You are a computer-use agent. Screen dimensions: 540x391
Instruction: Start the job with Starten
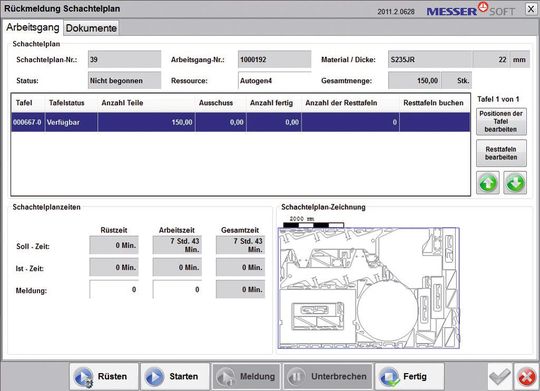(175, 376)
